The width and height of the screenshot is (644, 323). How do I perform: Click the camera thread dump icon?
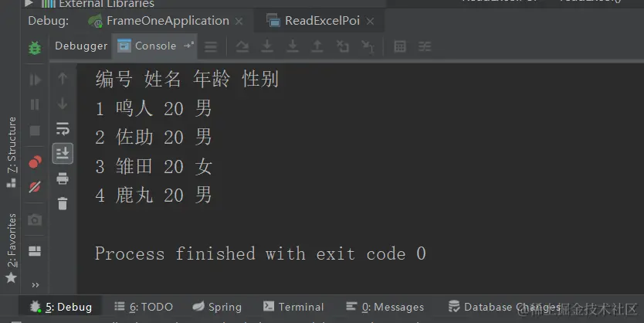[35, 220]
